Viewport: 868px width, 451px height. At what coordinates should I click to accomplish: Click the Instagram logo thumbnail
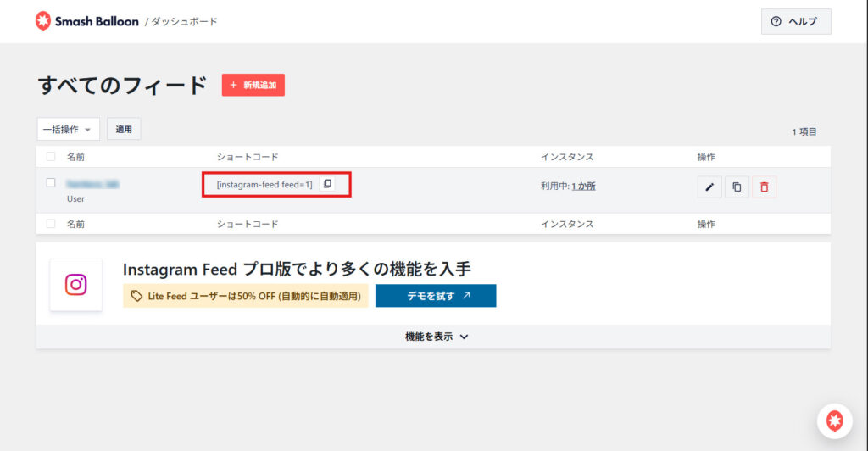click(x=75, y=285)
